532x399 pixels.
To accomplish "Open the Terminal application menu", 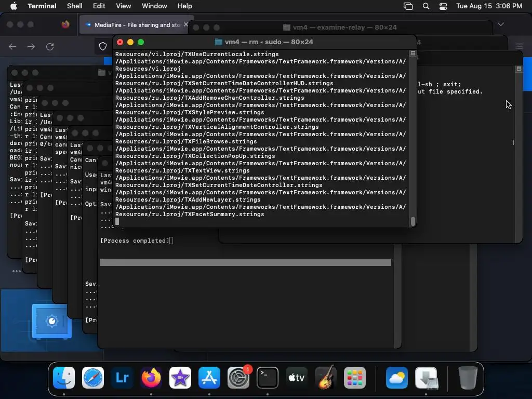I will [42, 6].
